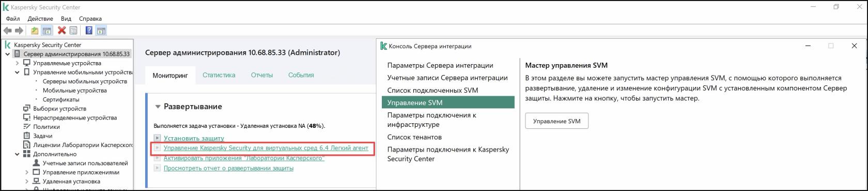This screenshot has height=191, width=868.
Task: Click the server icon beside Сервер администрирования
Action: pos(17,54)
